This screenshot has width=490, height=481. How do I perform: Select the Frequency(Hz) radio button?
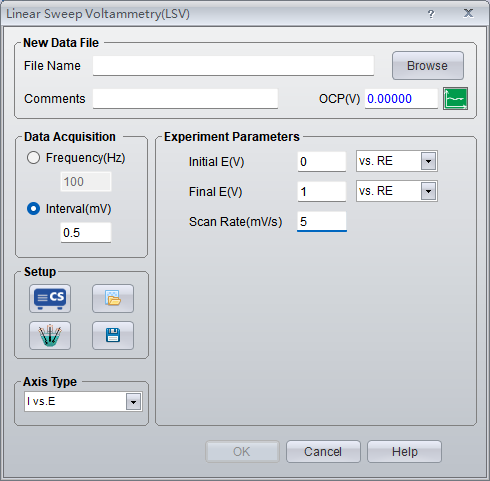[33, 158]
